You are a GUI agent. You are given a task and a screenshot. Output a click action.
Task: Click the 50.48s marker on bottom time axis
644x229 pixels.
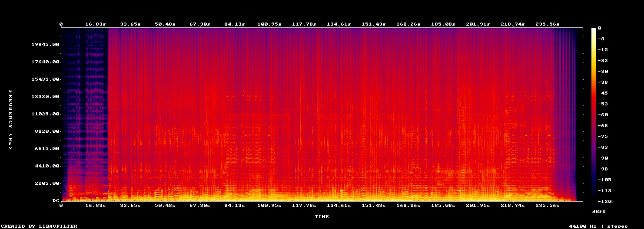pos(165,205)
